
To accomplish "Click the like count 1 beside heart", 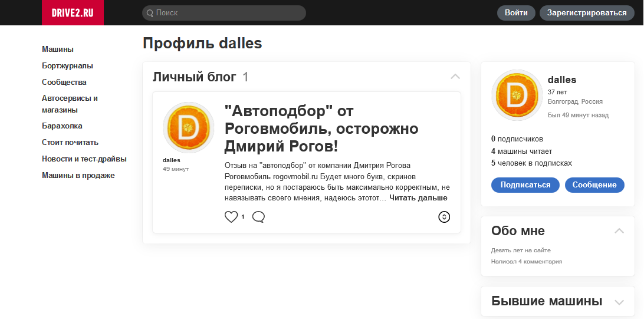I will [242, 217].
